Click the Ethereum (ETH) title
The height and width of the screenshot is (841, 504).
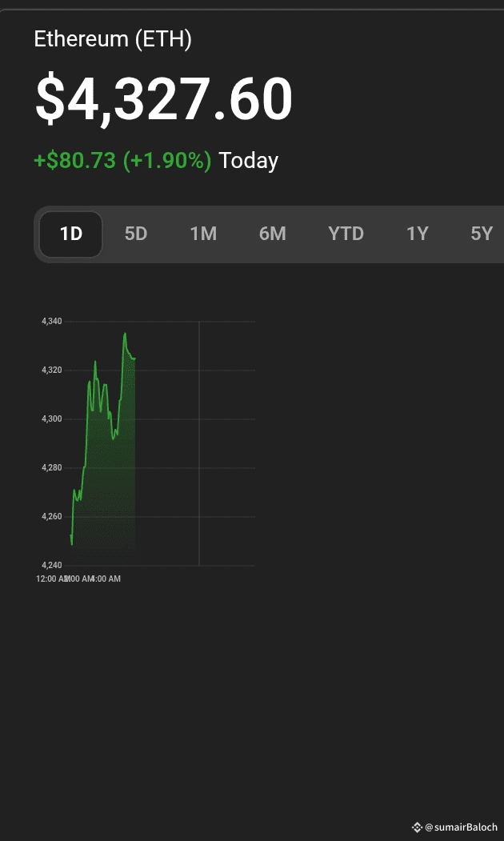click(113, 39)
